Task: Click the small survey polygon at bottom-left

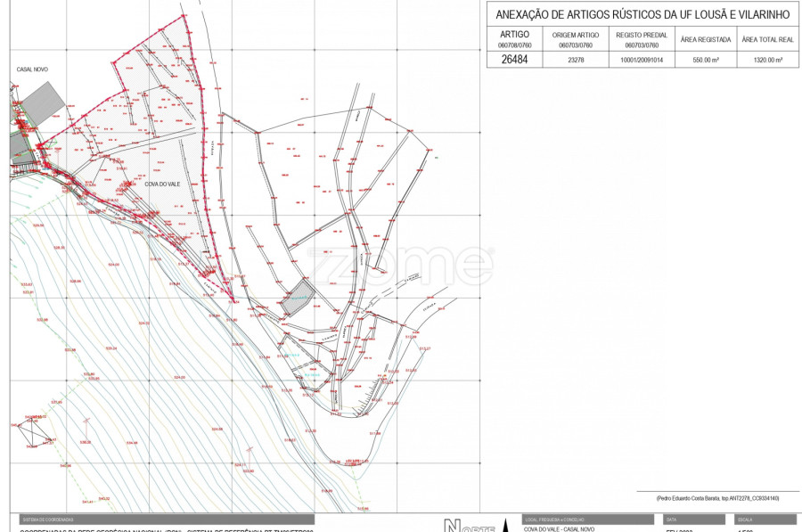Action: click(x=34, y=432)
